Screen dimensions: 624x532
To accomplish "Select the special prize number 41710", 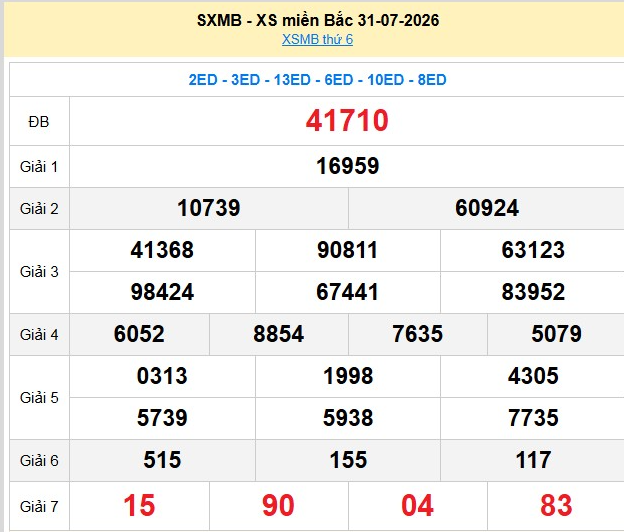I will 347,121.
